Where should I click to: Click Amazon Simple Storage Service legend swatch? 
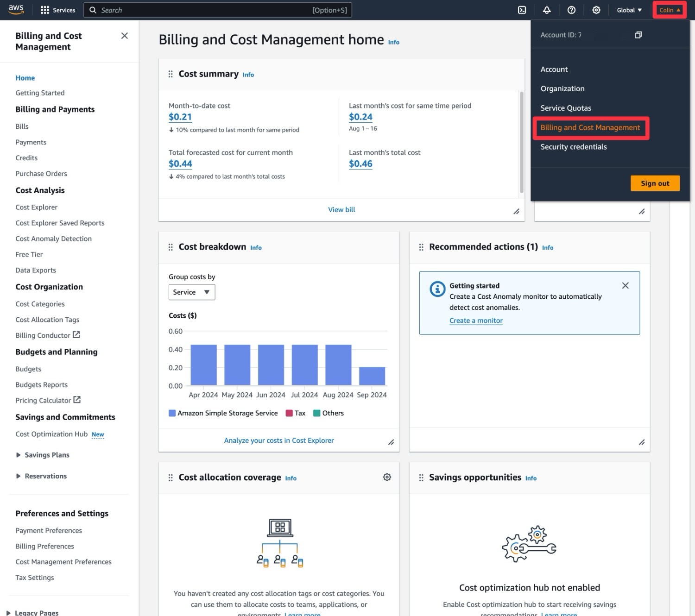coord(172,413)
